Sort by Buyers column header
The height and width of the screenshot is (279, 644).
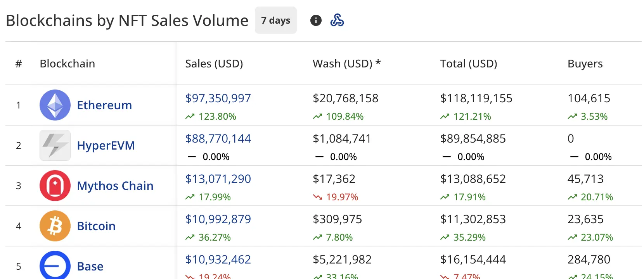click(585, 64)
